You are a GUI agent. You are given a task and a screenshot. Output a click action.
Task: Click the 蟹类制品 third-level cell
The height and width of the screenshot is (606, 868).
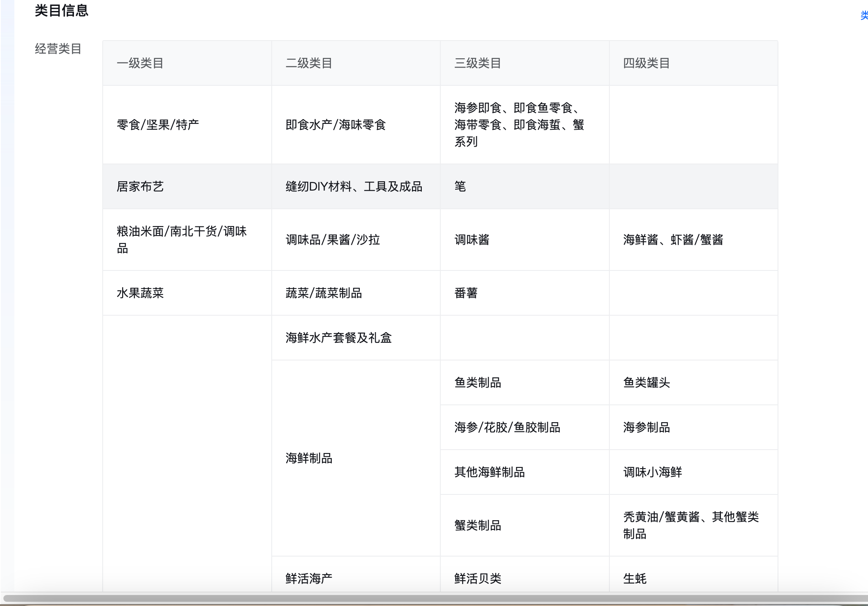pyautogui.click(x=478, y=525)
